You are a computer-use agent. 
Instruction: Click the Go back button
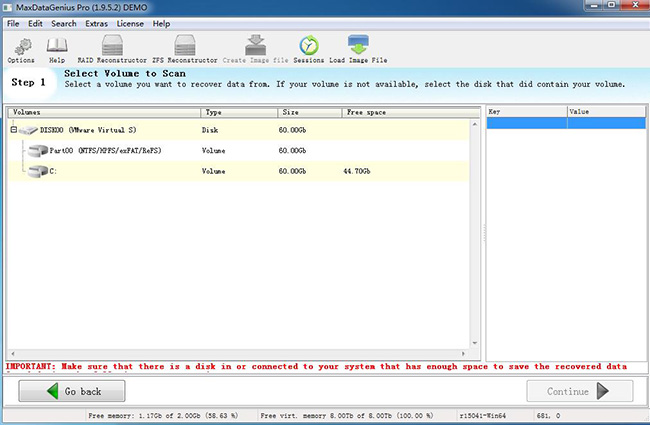(72, 391)
